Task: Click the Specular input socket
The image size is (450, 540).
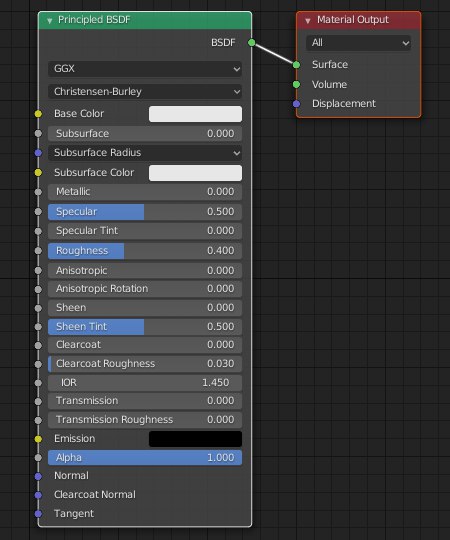Action: coord(38,212)
